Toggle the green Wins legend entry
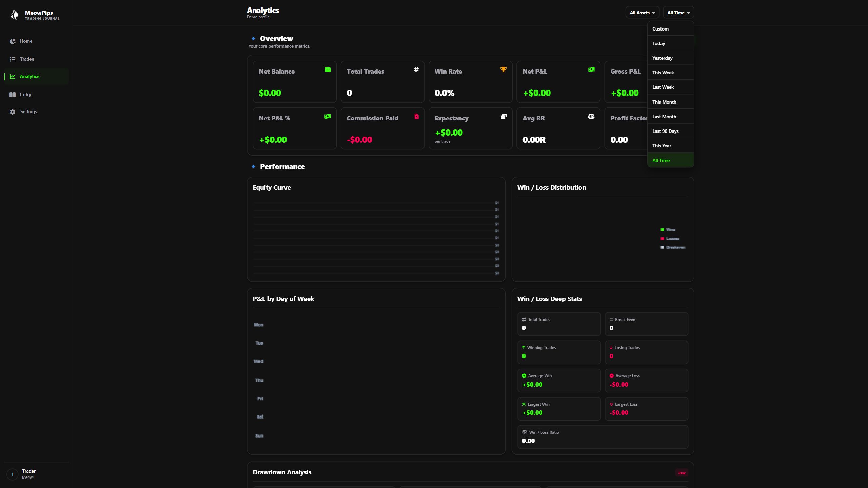 point(668,230)
